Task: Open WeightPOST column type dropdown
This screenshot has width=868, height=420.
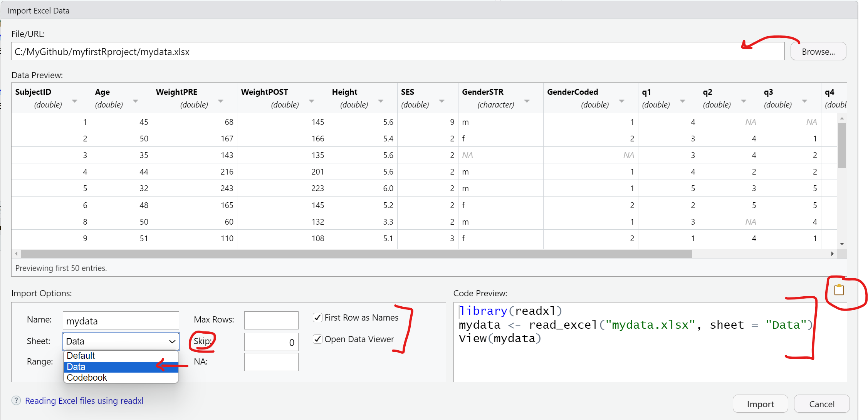Action: [x=312, y=101]
